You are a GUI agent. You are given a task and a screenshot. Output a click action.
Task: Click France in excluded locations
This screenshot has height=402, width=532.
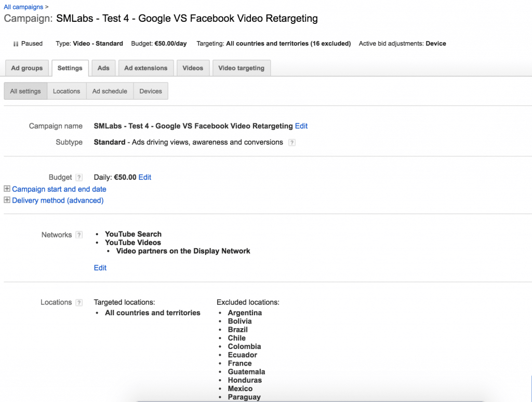pos(240,364)
